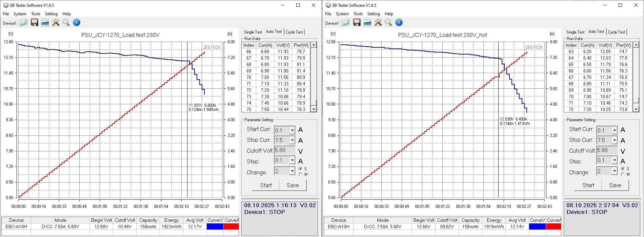Click the magnifying glass icon in right window
Screen dimensions: 644x237
tap(388, 23)
